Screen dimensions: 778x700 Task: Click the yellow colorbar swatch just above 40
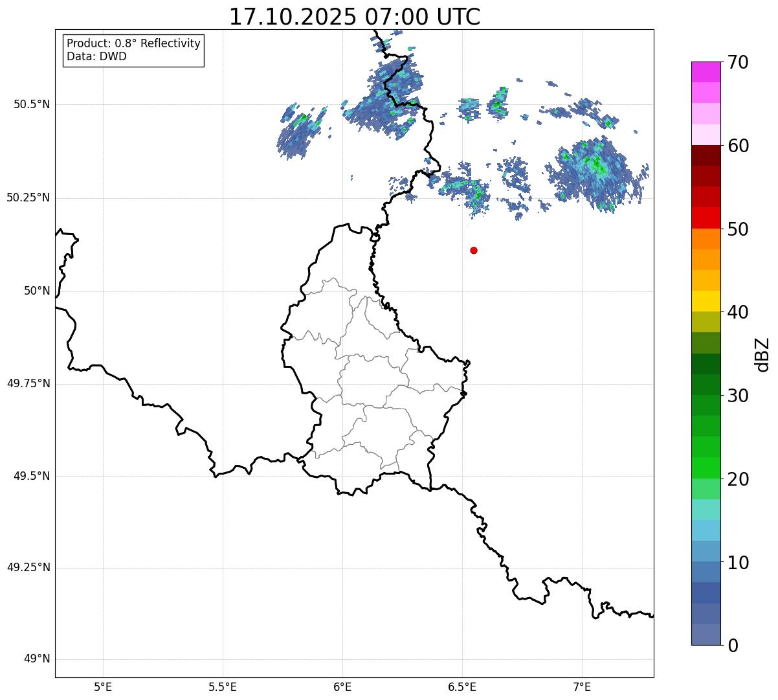706,302
